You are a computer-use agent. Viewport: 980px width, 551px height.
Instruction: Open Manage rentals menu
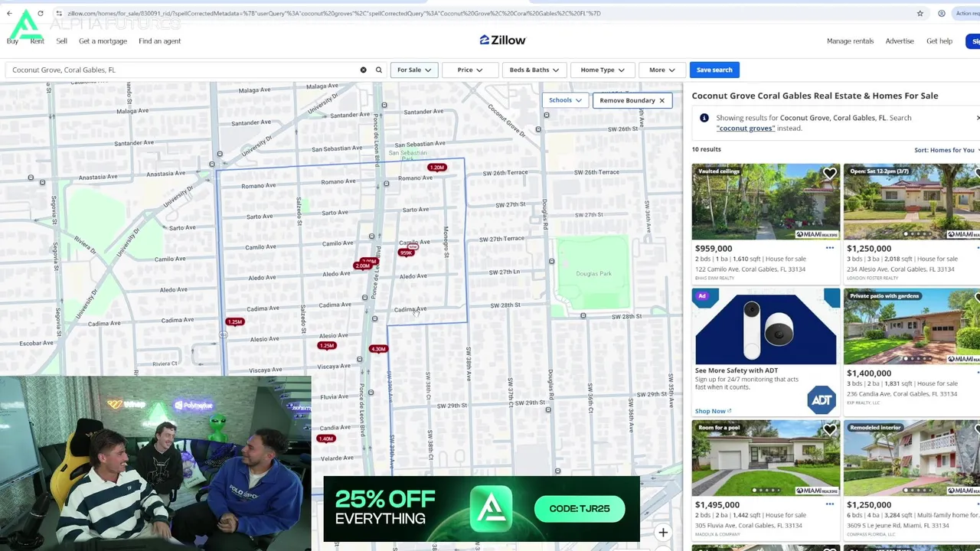(x=850, y=41)
